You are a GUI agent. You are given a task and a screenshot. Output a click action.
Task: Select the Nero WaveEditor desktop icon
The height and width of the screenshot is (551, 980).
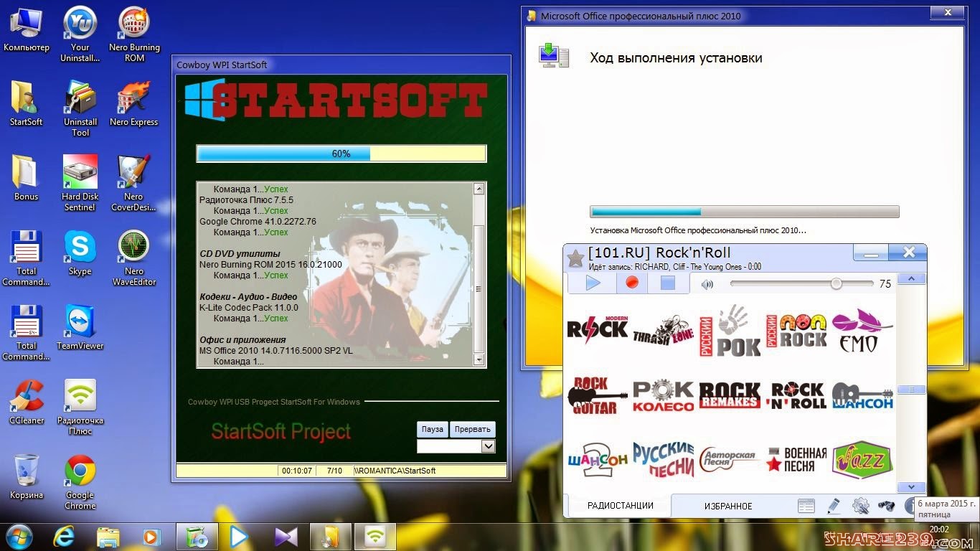[x=134, y=258]
